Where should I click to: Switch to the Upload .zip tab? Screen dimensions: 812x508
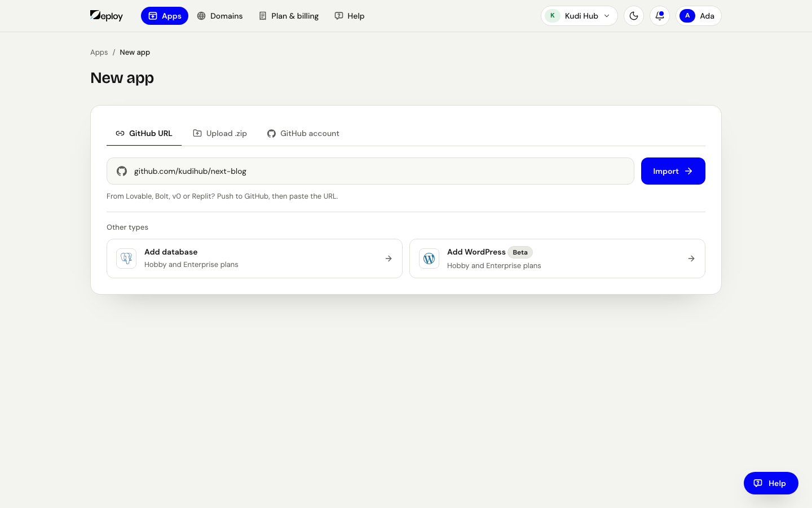coord(220,133)
